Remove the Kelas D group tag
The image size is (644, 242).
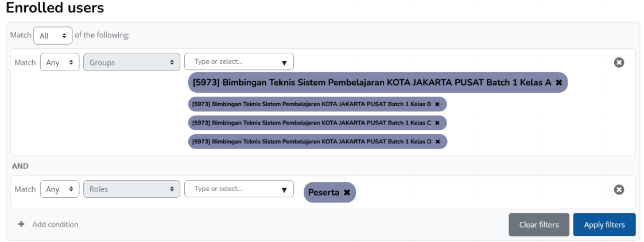437,141
